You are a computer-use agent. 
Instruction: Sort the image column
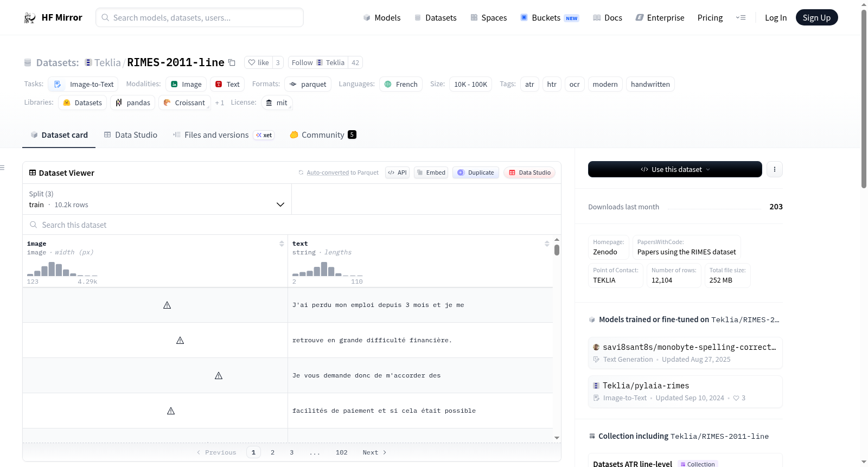[282, 244]
